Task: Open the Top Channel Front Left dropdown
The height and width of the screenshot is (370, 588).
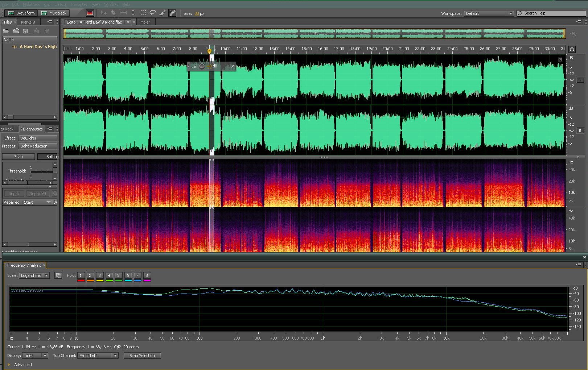Action: coord(98,356)
